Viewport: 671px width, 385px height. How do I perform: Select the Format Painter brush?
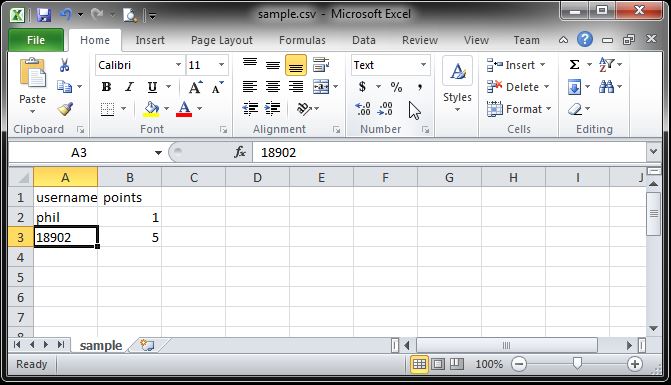(x=65, y=109)
